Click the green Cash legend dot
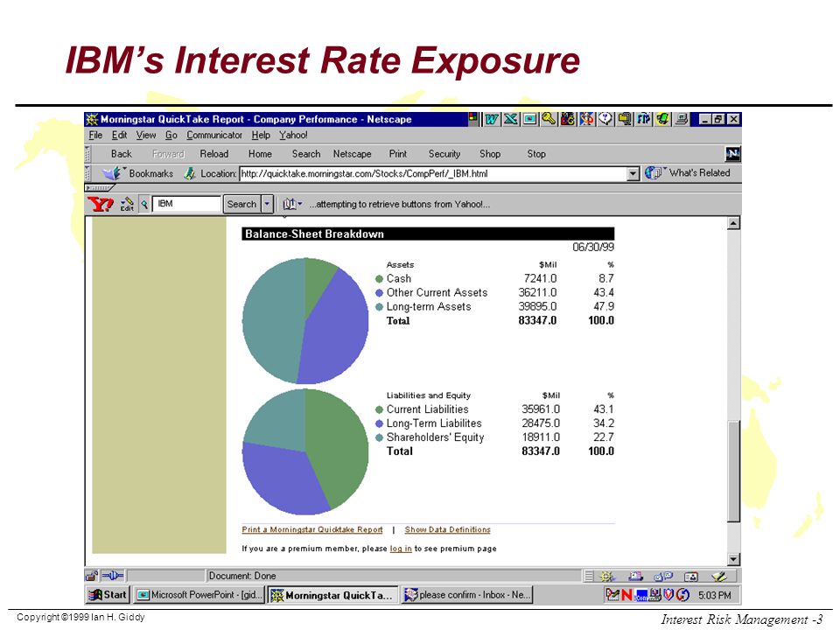 coord(379,279)
